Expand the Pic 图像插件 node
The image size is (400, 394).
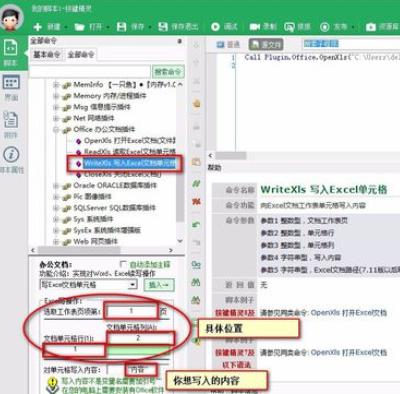coord(56,197)
